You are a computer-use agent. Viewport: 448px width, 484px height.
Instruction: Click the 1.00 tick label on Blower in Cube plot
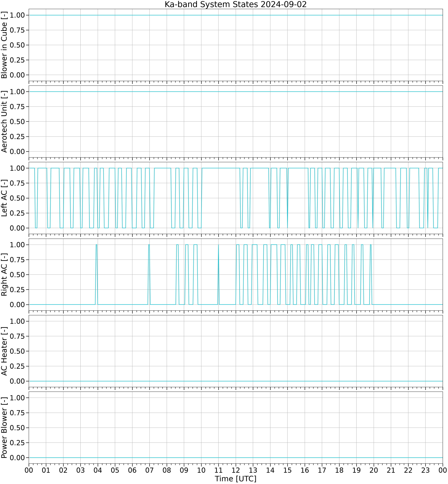pos(17,15)
